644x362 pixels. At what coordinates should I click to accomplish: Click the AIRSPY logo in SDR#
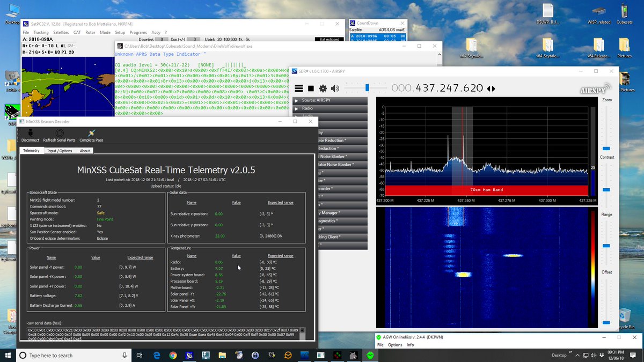(x=596, y=89)
